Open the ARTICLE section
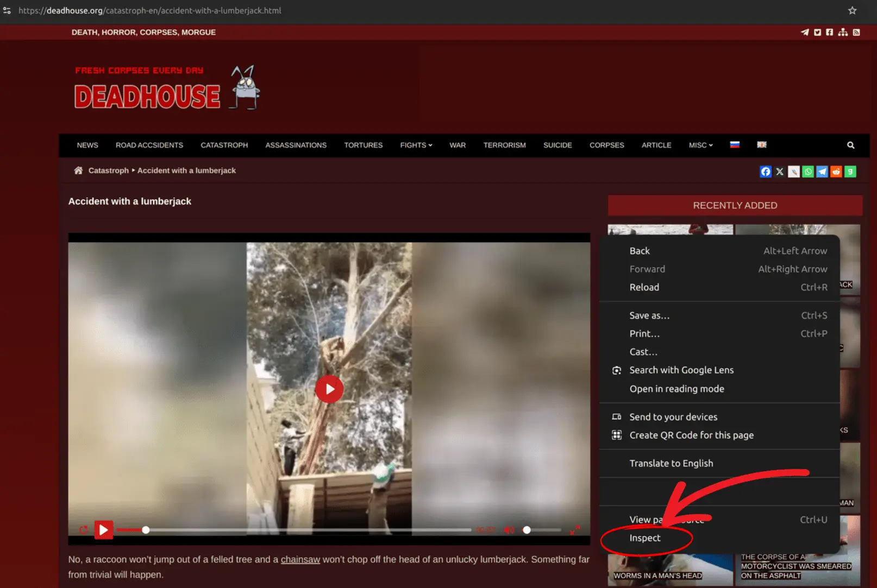This screenshot has height=588, width=877. point(656,146)
